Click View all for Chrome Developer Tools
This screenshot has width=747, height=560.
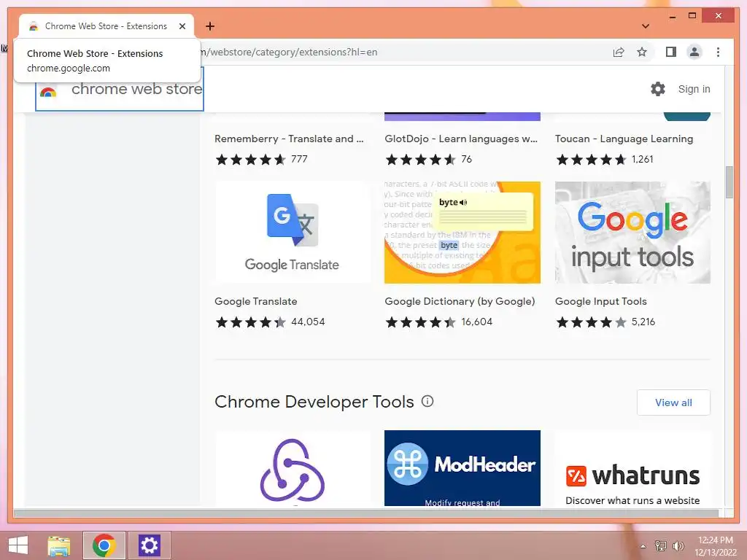click(673, 402)
